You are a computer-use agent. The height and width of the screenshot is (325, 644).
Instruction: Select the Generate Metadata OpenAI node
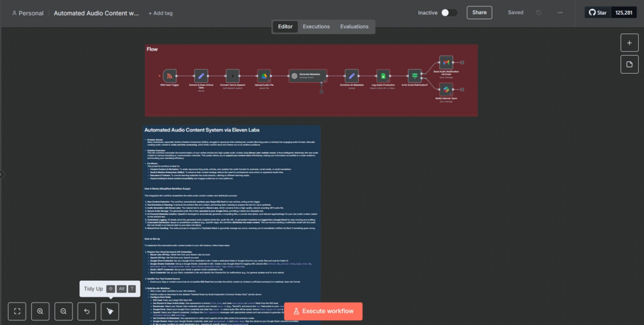tap(308, 76)
